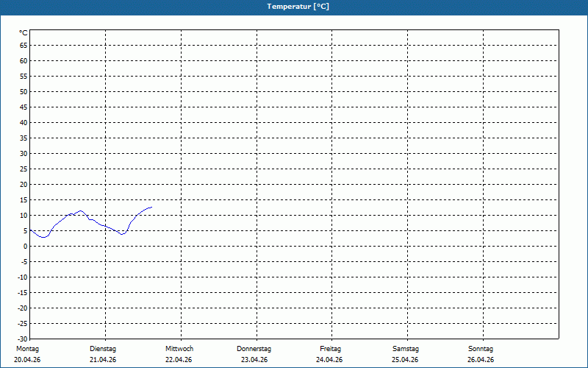Select the Montag day label

(27, 349)
